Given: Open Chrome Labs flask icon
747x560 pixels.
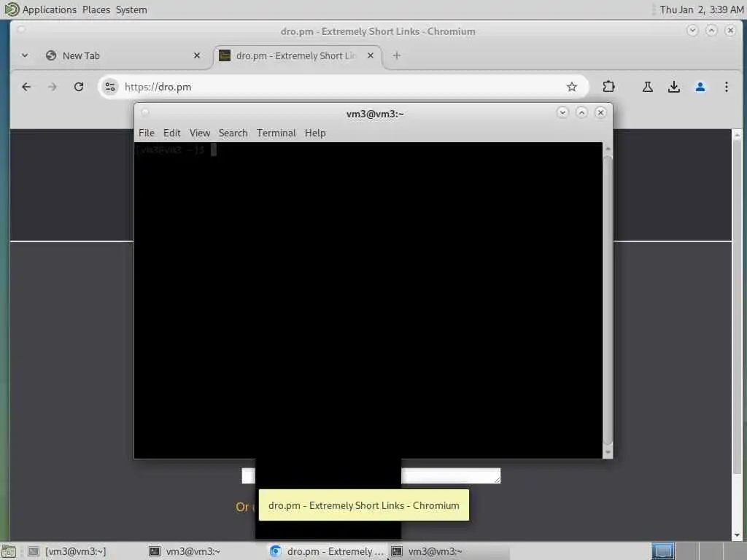Looking at the screenshot, I should click(648, 87).
